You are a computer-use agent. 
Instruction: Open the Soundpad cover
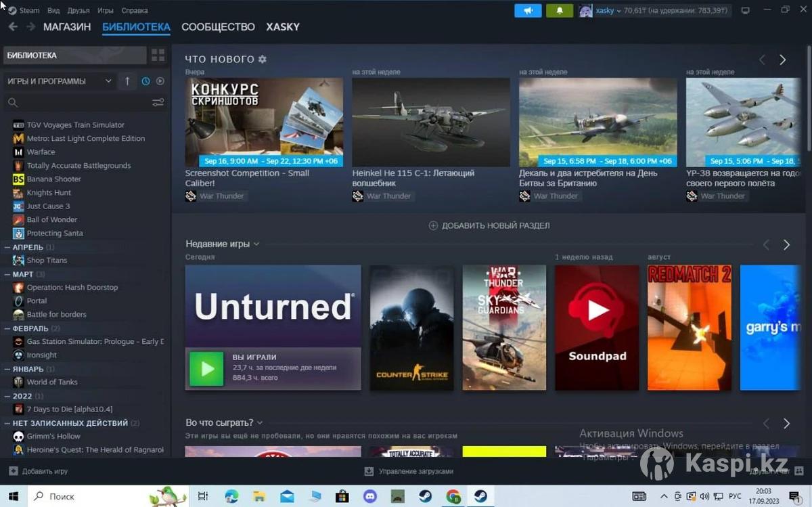click(597, 328)
